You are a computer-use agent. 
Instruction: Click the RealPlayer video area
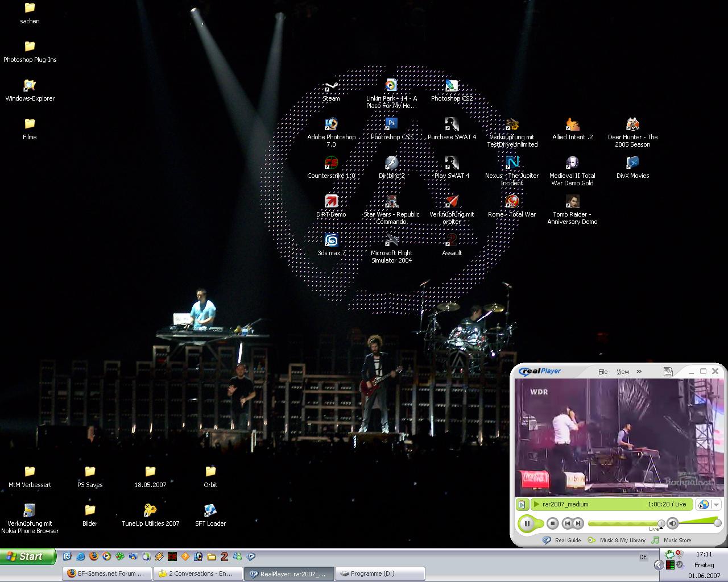tap(618, 438)
